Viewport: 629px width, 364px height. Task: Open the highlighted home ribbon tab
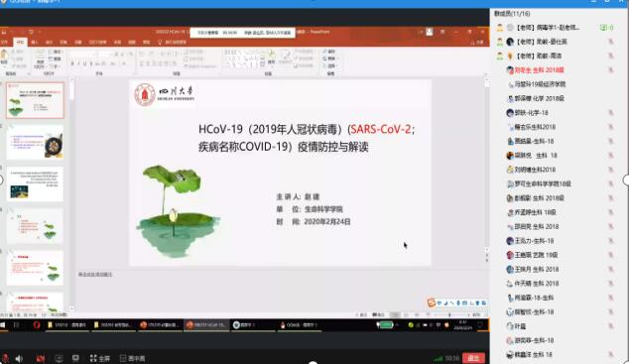[20, 42]
